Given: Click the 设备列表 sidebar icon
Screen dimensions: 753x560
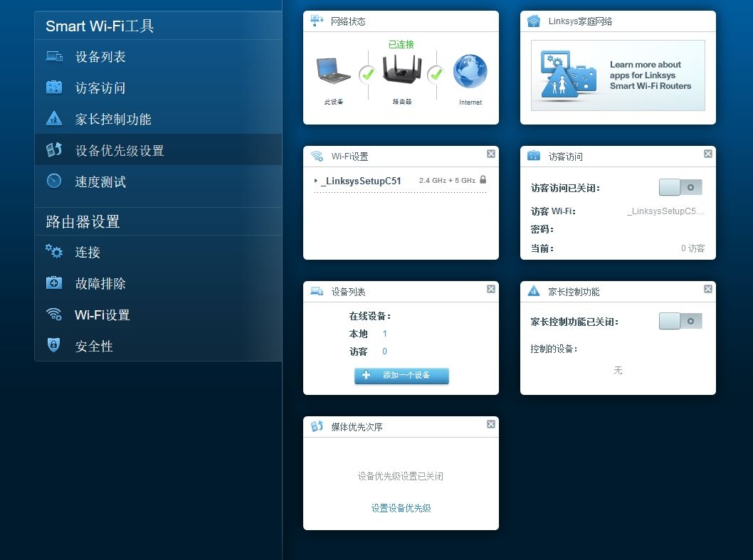Looking at the screenshot, I should click(54, 57).
